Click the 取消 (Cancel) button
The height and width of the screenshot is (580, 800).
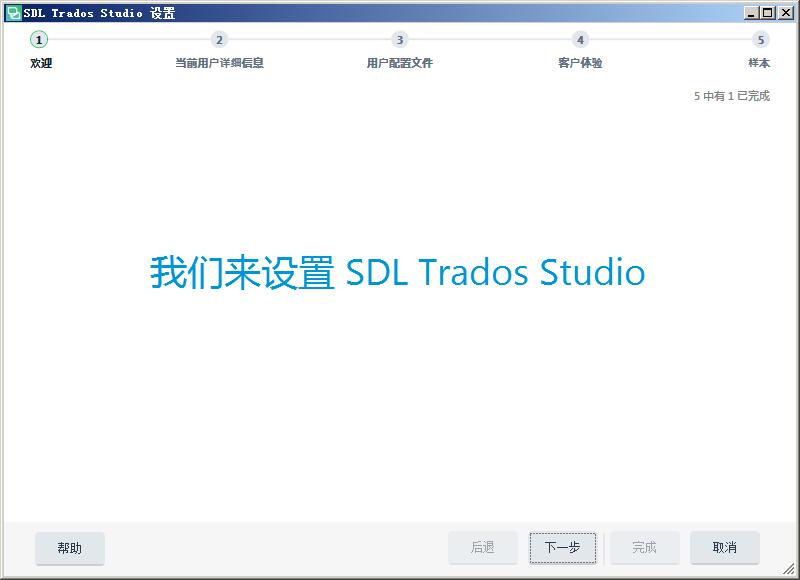point(724,548)
